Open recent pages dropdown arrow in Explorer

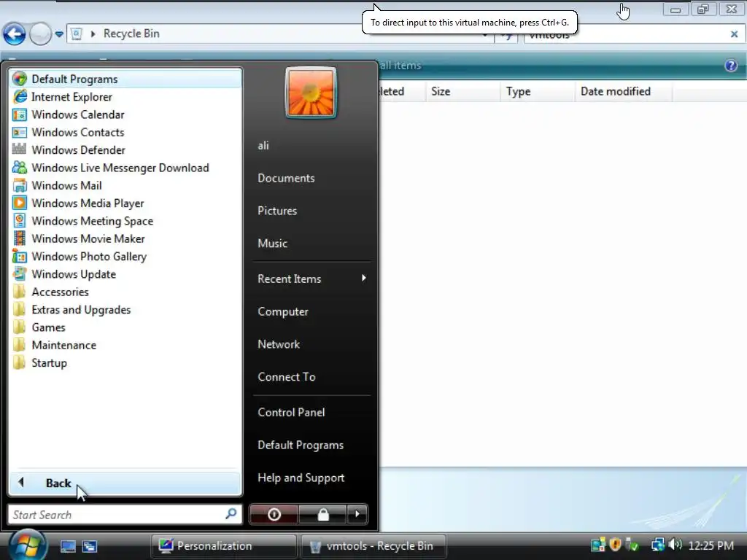pos(59,34)
